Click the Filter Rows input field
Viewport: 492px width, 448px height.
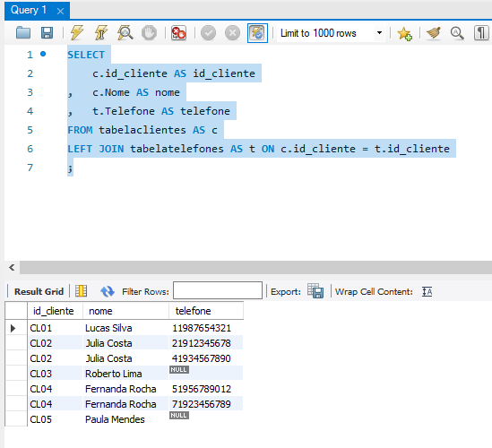click(x=218, y=290)
